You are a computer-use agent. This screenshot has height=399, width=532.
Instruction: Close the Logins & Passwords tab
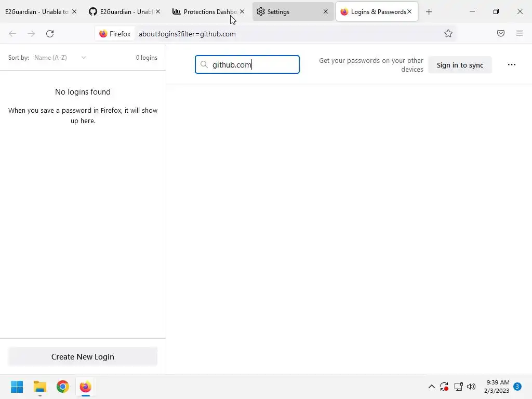click(x=409, y=11)
